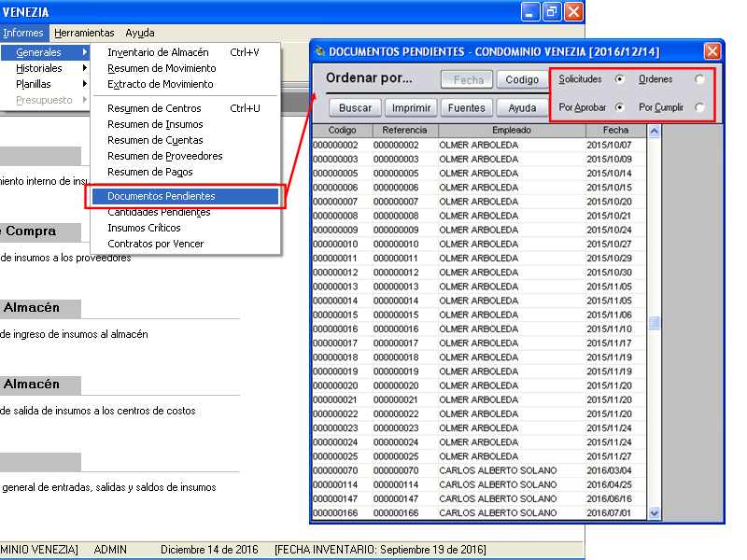This screenshot has width=747, height=560.
Task: Select document row with code 000000005
Action: (x=479, y=173)
